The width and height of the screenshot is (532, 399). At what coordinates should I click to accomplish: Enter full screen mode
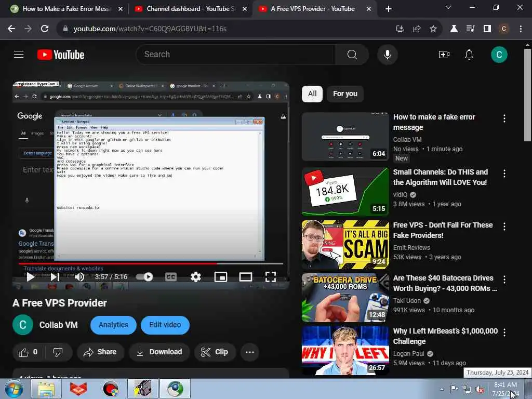click(x=270, y=277)
